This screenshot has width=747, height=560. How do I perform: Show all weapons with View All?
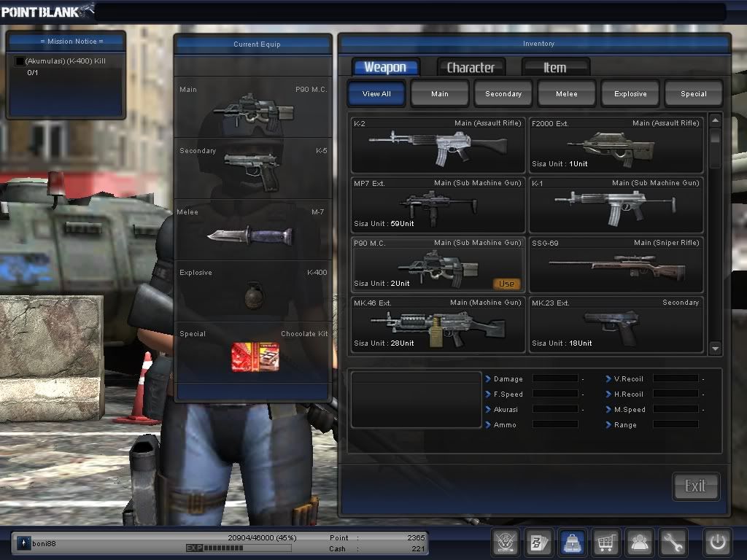coord(376,93)
